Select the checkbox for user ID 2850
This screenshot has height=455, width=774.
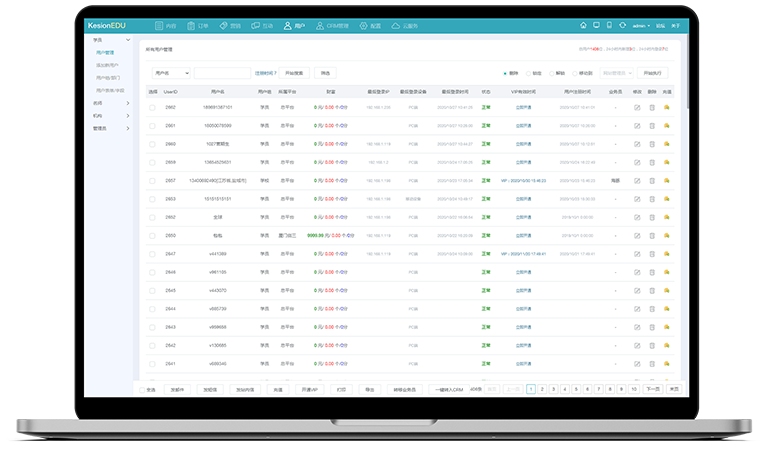pos(152,235)
